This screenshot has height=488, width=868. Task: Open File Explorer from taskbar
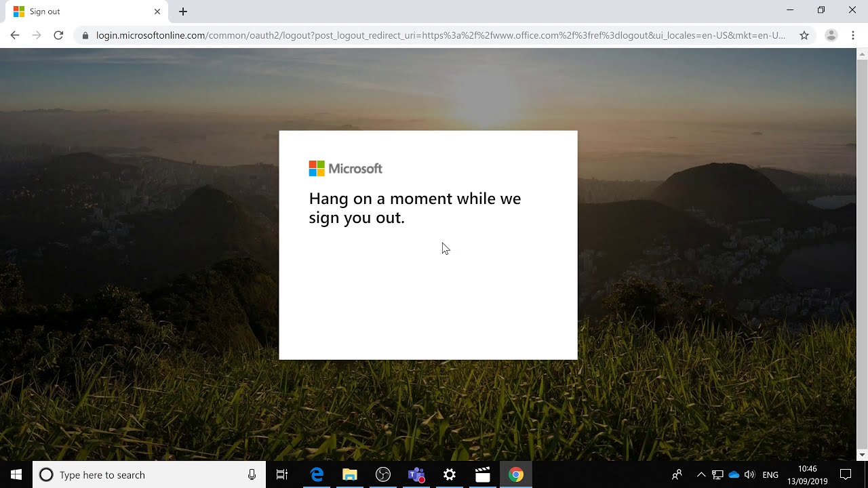pos(350,474)
